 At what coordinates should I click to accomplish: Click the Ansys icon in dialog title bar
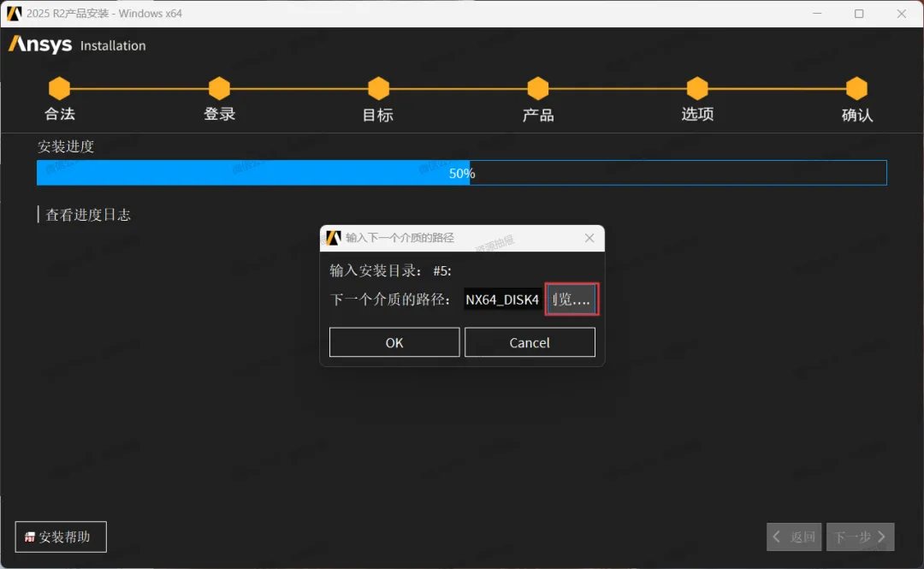point(334,238)
